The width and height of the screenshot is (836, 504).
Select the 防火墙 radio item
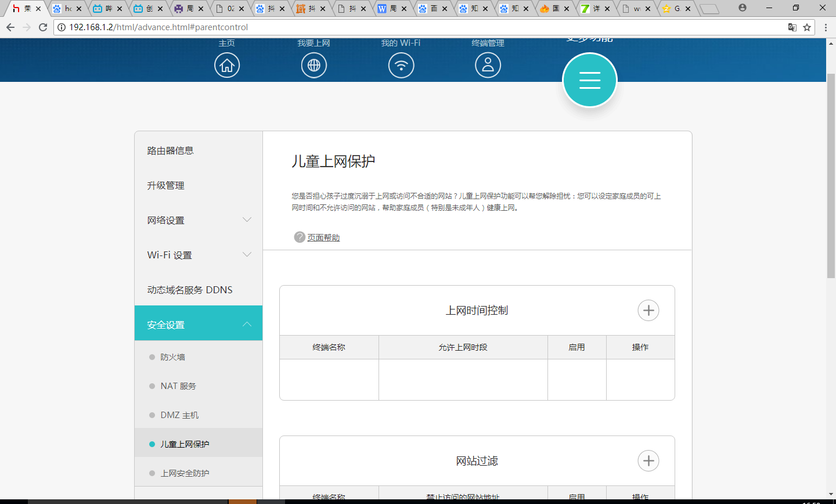[x=172, y=357]
